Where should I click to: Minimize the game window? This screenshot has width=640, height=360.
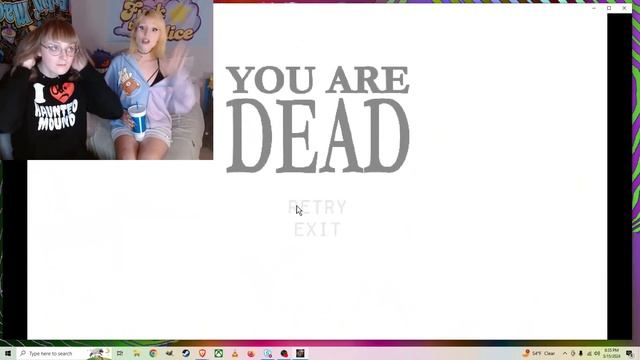pos(594,8)
